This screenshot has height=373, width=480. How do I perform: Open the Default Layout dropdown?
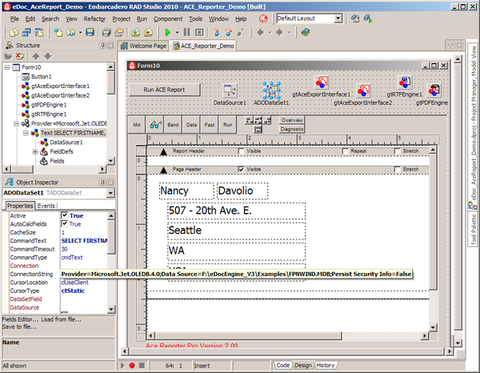(338, 18)
